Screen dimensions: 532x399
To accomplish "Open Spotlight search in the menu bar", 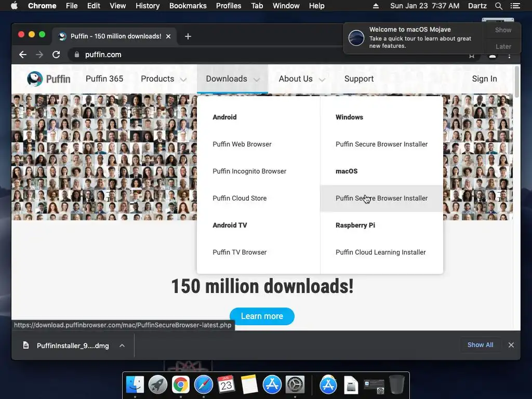I will tap(498, 6).
